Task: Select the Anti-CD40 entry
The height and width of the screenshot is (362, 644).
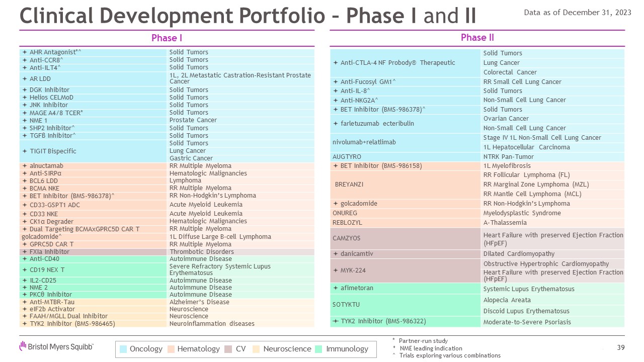Action: coord(93,259)
